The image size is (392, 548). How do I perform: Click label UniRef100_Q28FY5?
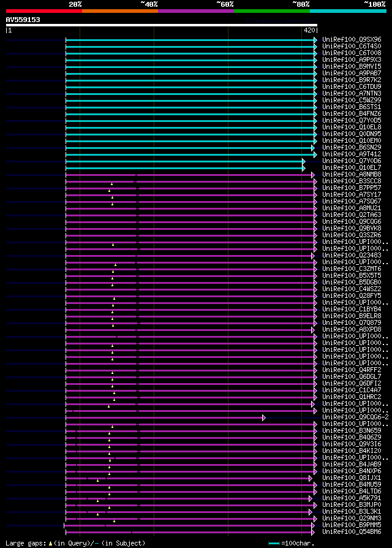pos(352,296)
